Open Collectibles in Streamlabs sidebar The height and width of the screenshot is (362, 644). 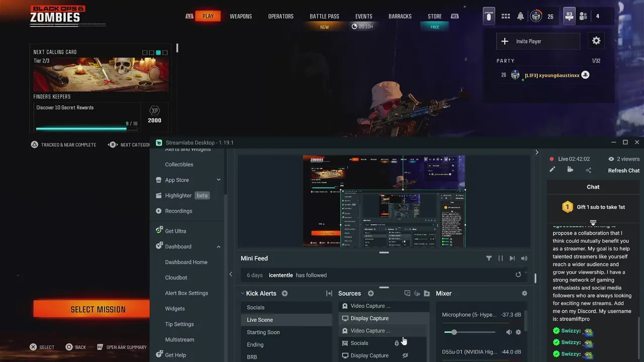pos(179,164)
